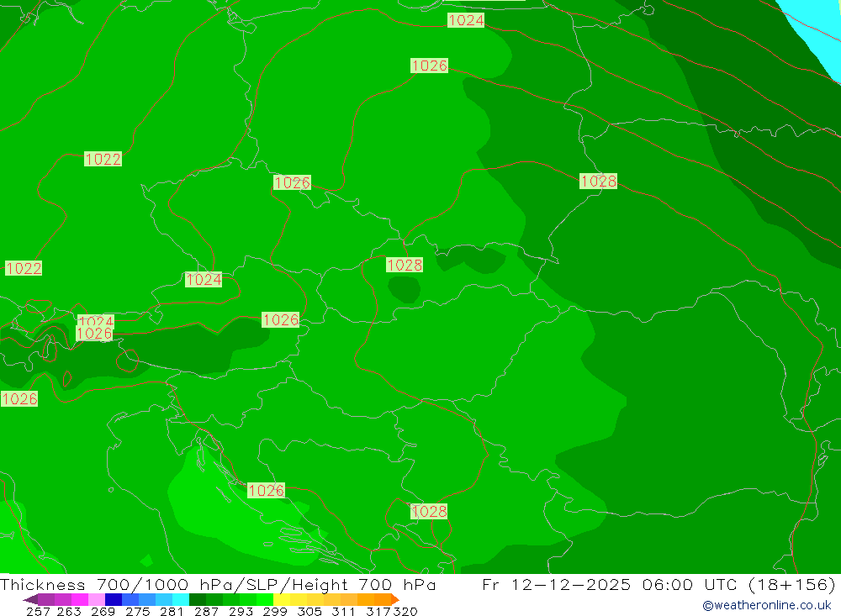Click the map title 'Thickness 700/1000 hPa/SLP/Height 700 hPa'

point(218,584)
